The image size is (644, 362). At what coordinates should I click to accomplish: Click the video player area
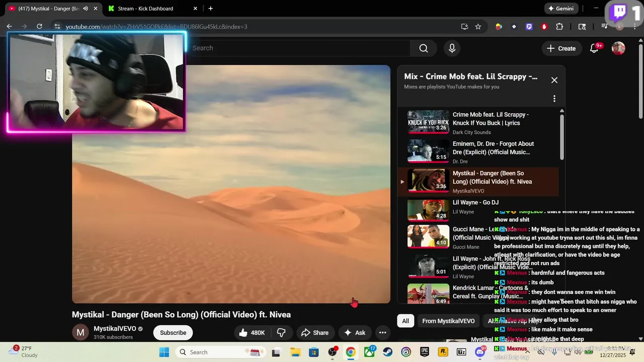pyautogui.click(x=231, y=184)
